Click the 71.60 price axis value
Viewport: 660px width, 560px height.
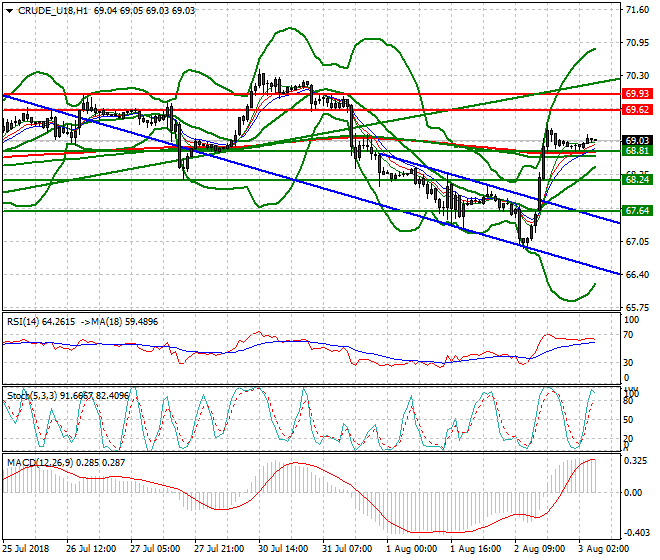[x=637, y=10]
